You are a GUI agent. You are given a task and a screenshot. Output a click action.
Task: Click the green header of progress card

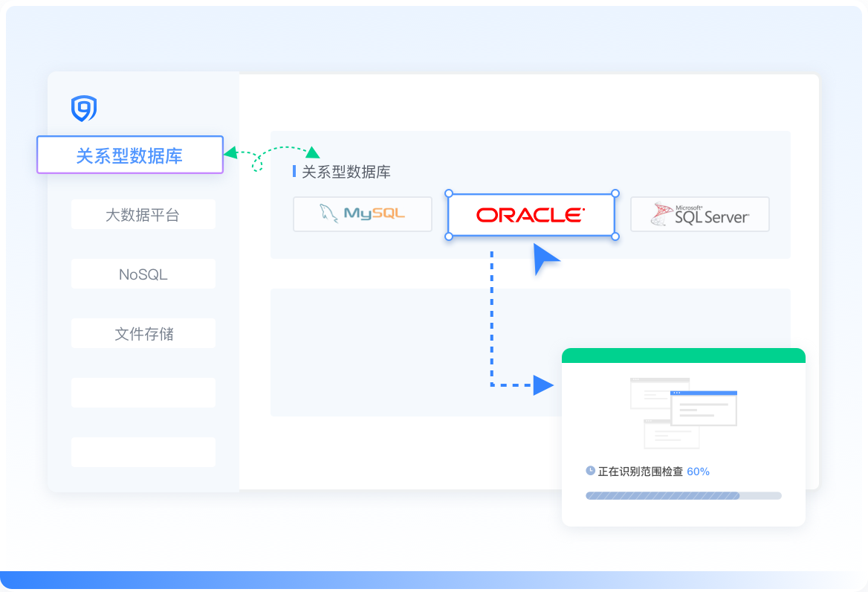pyautogui.click(x=684, y=355)
